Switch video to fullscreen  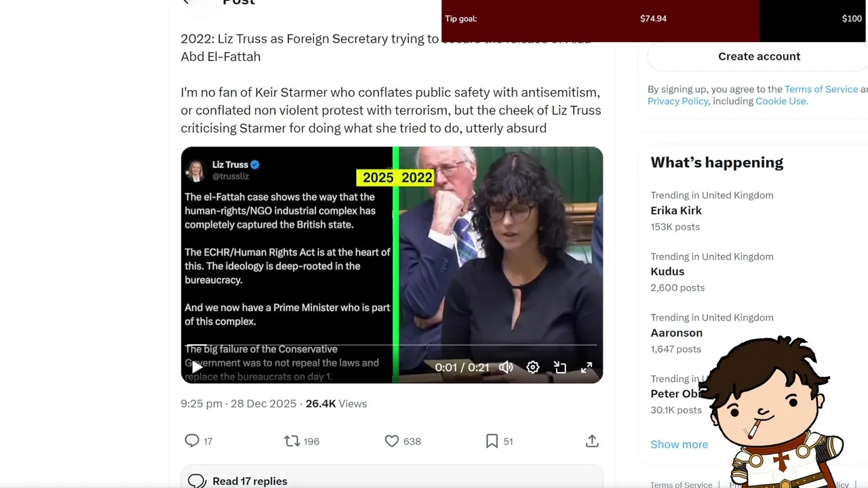[587, 367]
